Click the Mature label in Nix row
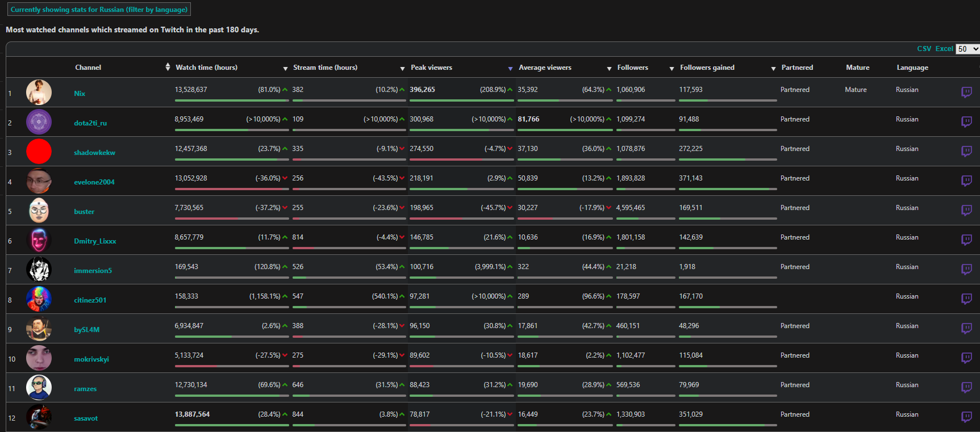This screenshot has width=980, height=432. coord(856,90)
